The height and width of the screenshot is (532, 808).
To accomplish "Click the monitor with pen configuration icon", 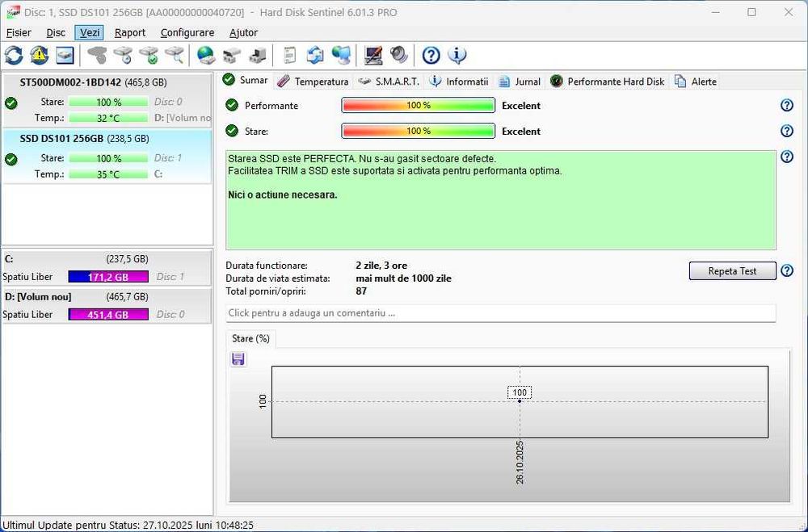I will click(x=373, y=55).
